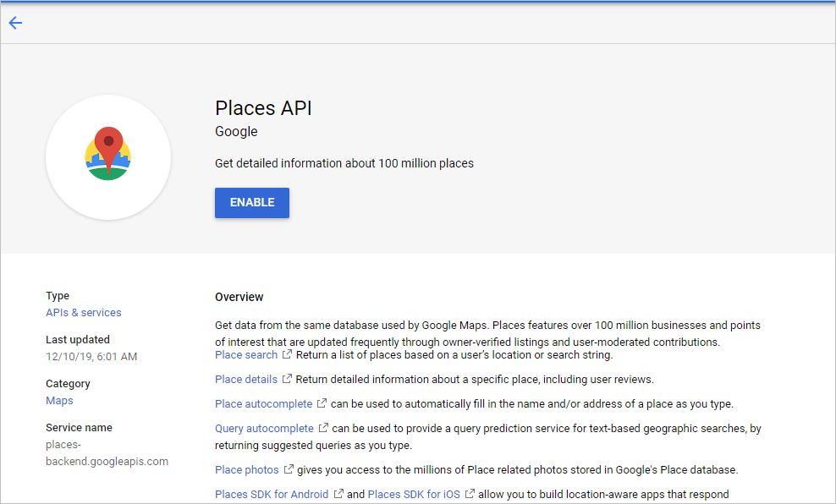Click the external-link icon beside Place photos
Viewport: 836px width, 504px height.
[x=288, y=469]
